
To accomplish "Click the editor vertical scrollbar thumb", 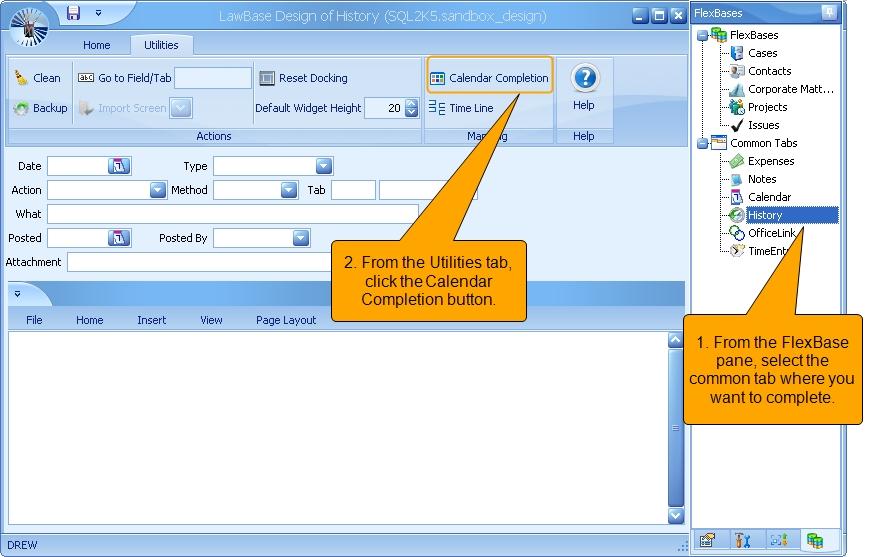I will 676,428.
